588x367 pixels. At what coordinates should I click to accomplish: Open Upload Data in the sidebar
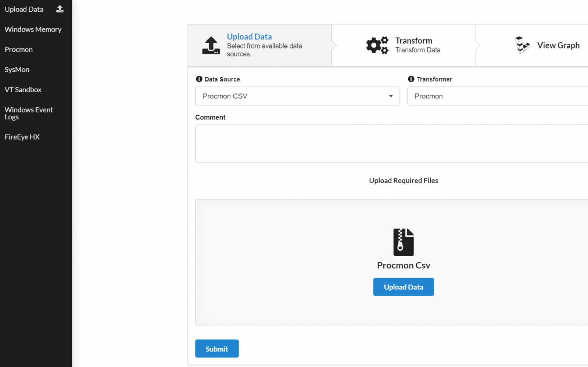click(x=24, y=9)
